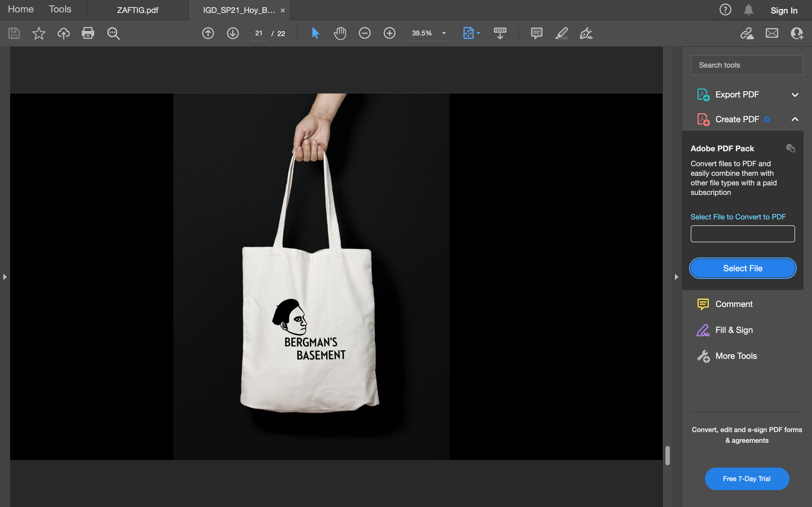Toggle the right tools pane arrow
This screenshot has width=812, height=507.
(676, 277)
